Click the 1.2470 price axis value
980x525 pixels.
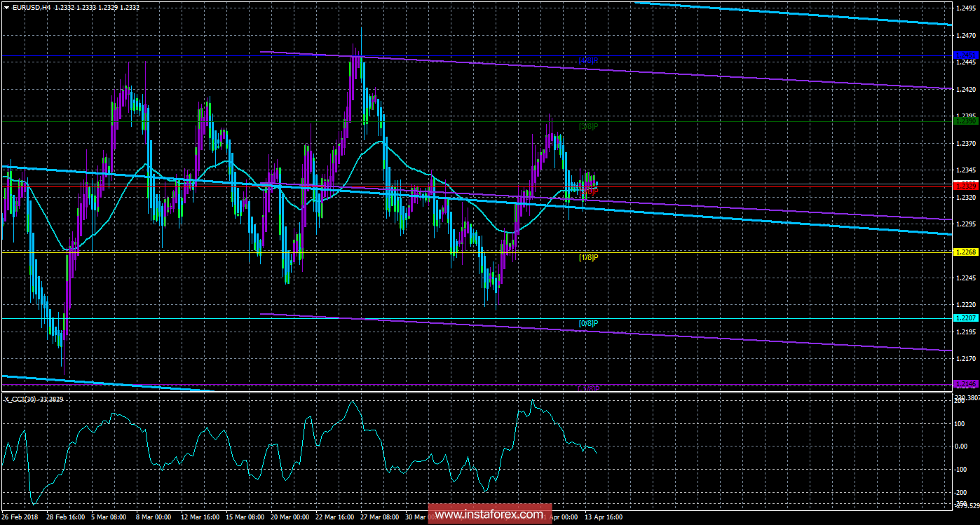coord(965,35)
